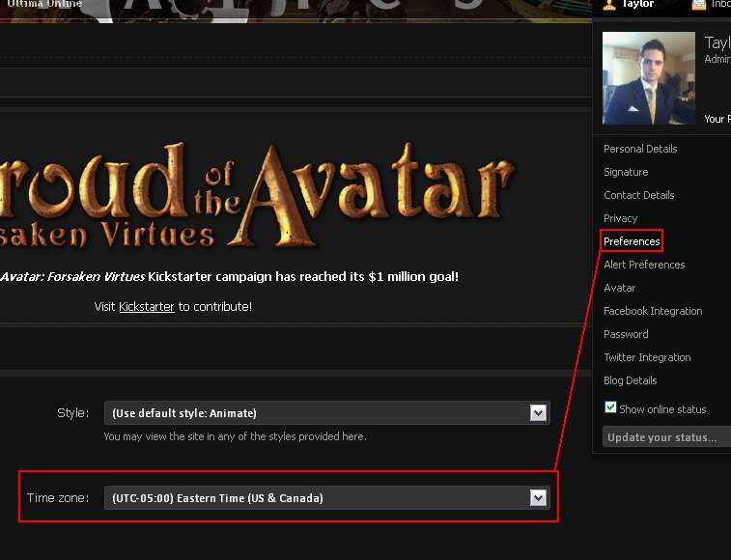Open the Preferences menu entry

[632, 241]
